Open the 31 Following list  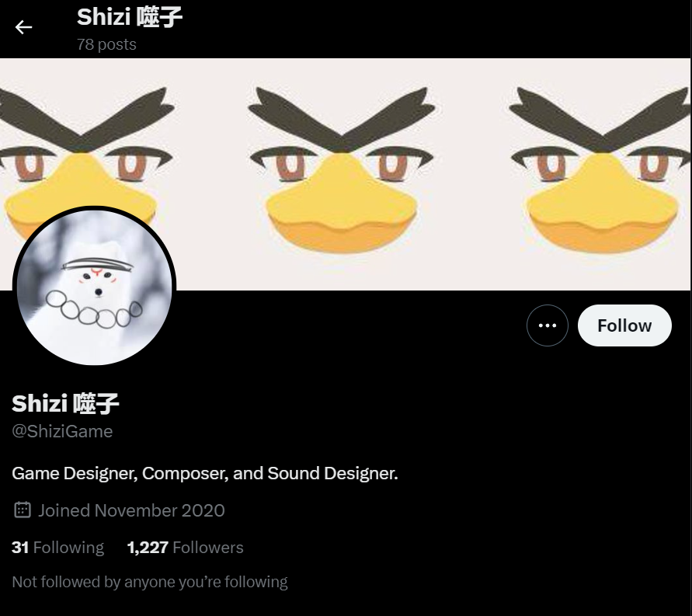point(57,548)
